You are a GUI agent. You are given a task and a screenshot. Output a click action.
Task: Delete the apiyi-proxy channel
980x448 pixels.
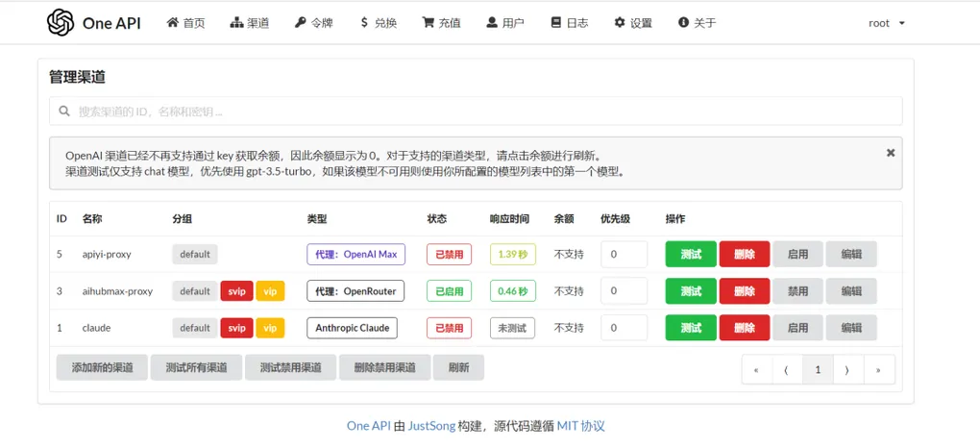coord(745,255)
